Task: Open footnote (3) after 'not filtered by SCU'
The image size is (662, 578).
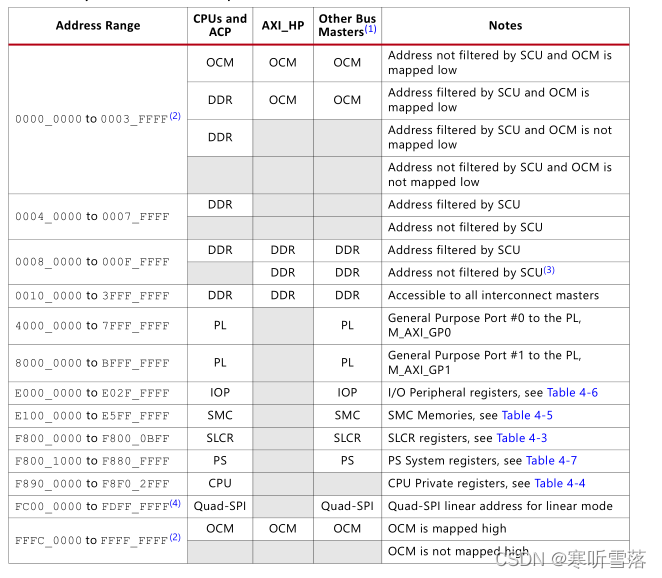Action: tap(548, 269)
